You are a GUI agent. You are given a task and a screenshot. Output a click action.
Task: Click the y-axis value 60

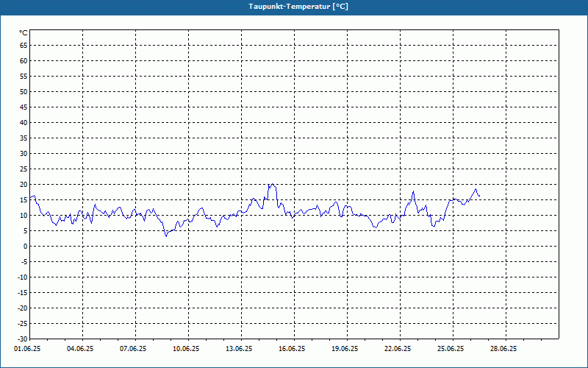24,61
